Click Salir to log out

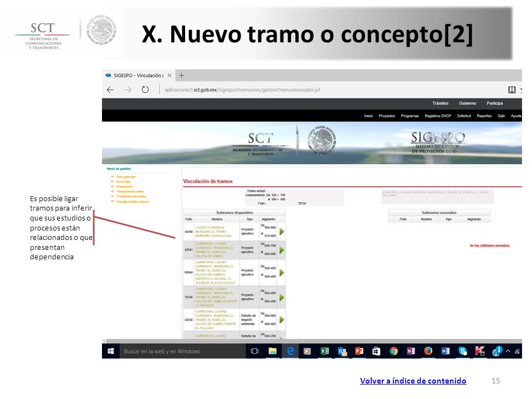[501, 116]
